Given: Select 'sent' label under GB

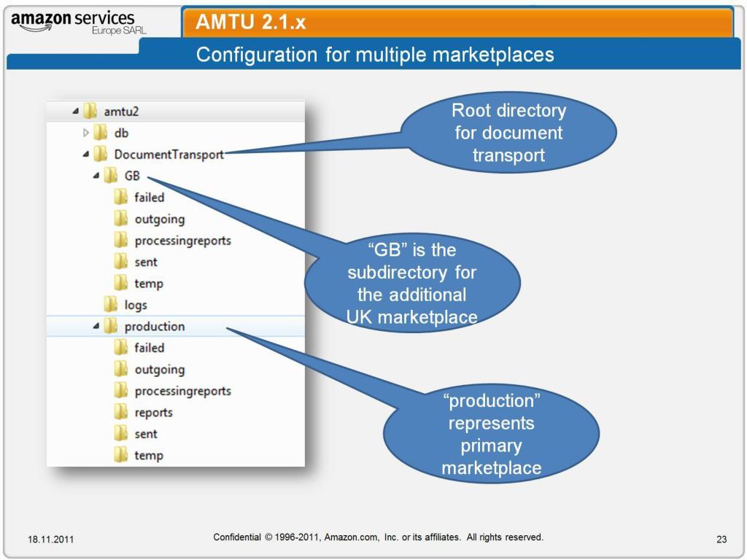Looking at the screenshot, I should point(146,262).
